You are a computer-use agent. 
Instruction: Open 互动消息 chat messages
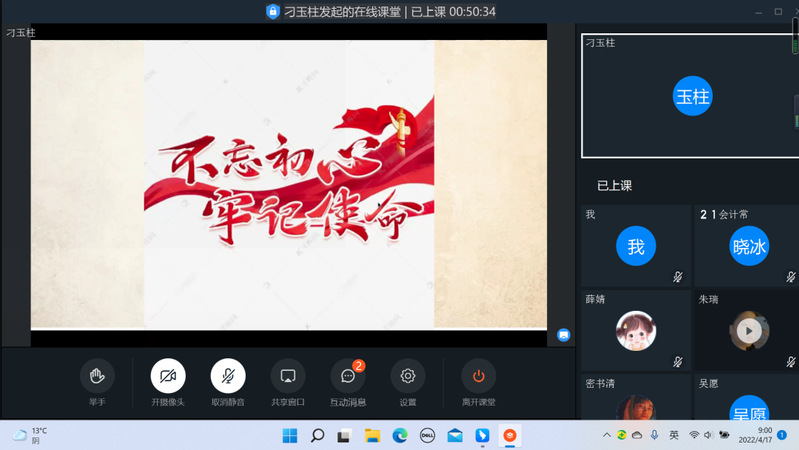pyautogui.click(x=348, y=376)
